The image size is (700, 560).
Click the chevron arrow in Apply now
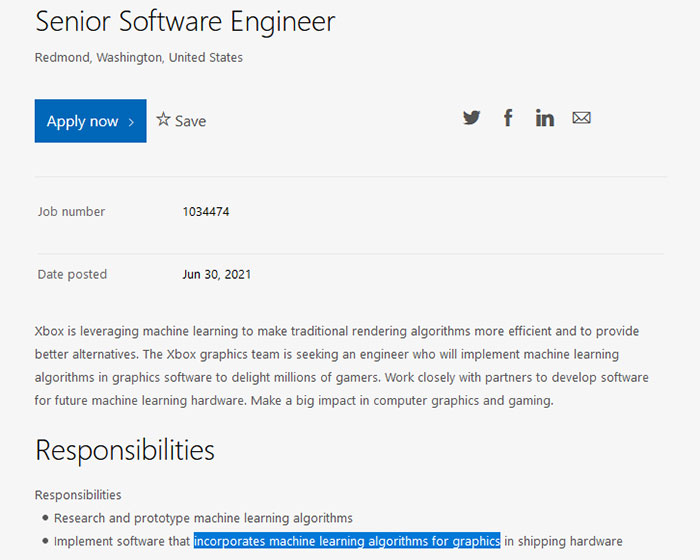(131, 122)
